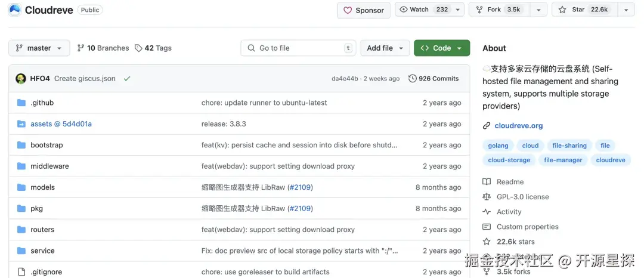Focus the Go to file search field
Screen dimensions: 644x278
tap(298, 48)
